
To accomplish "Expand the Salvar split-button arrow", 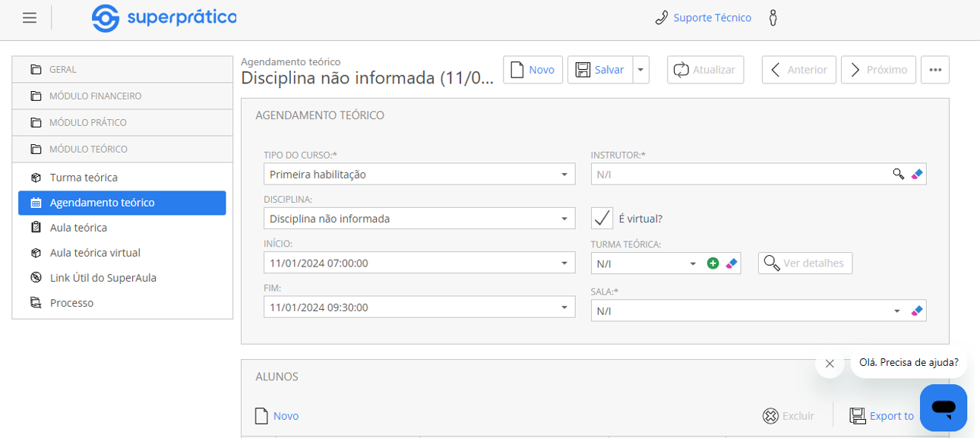I will (641, 70).
